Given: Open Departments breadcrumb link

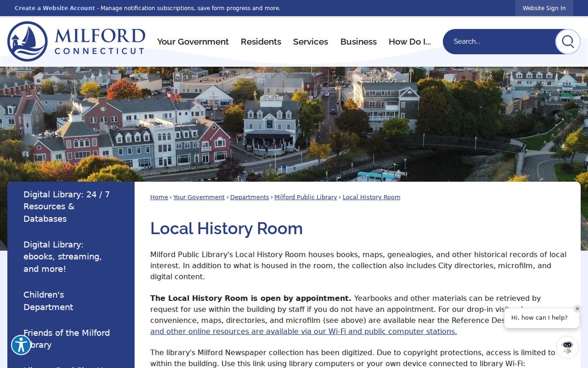Looking at the screenshot, I should (249, 197).
